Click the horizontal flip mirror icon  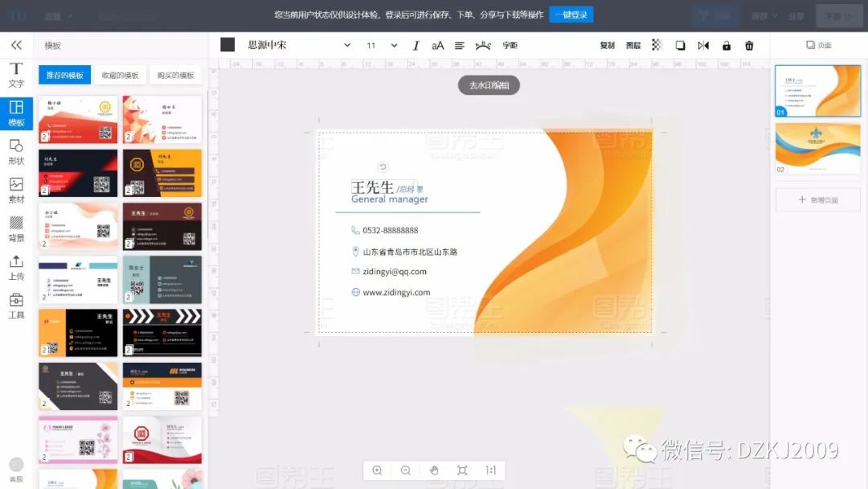tap(703, 46)
